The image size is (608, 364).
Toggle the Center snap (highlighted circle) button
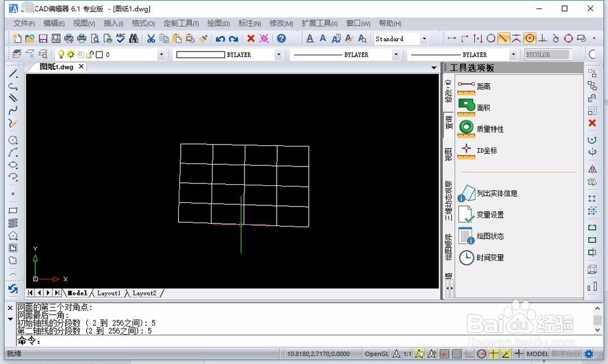tap(530, 38)
